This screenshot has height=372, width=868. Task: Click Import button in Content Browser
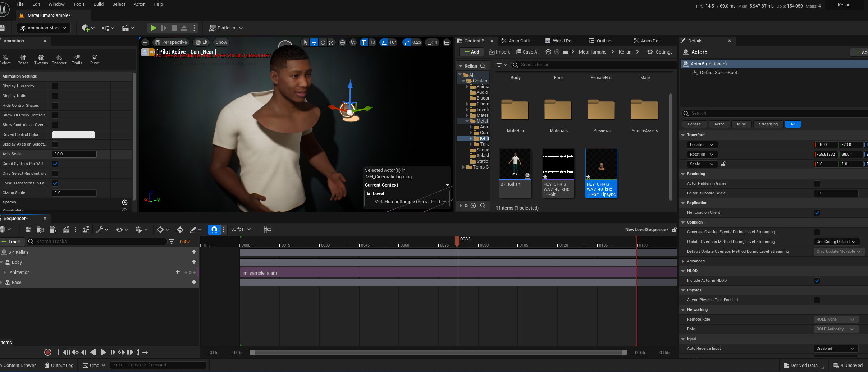point(499,52)
